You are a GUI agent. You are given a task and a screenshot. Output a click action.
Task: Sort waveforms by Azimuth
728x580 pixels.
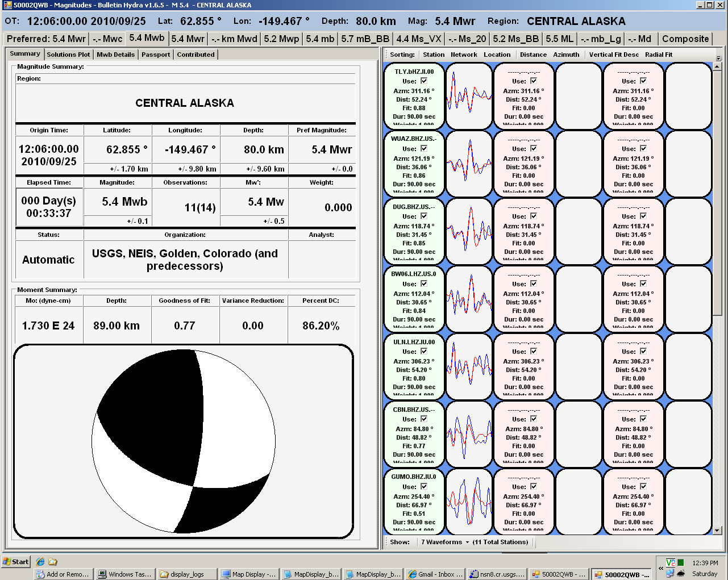(566, 55)
